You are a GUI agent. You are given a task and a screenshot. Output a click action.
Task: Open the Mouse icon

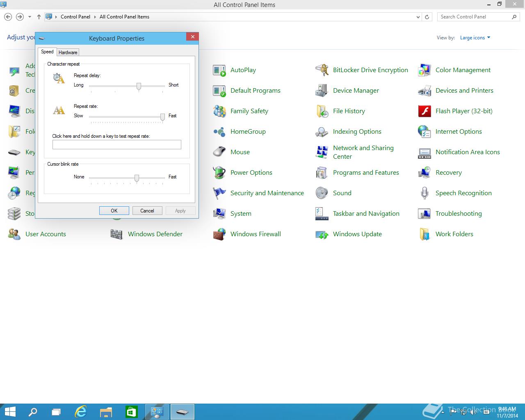219,152
